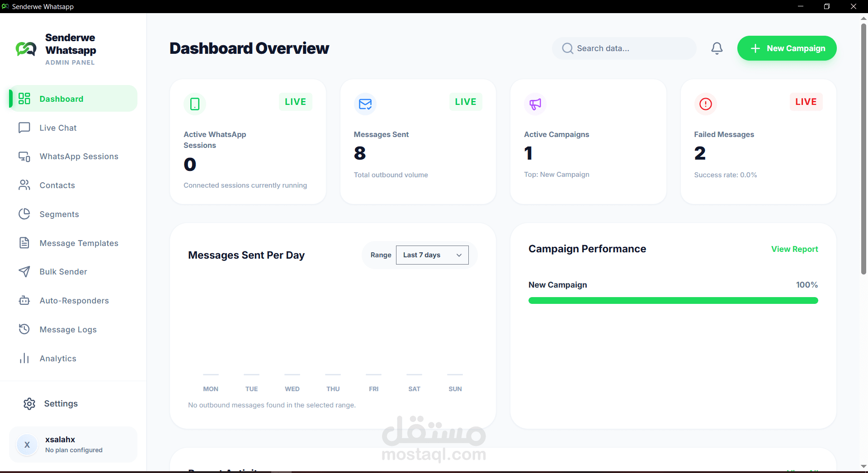This screenshot has width=868, height=473.
Task: Click inside the Search data field
Action: [624, 48]
